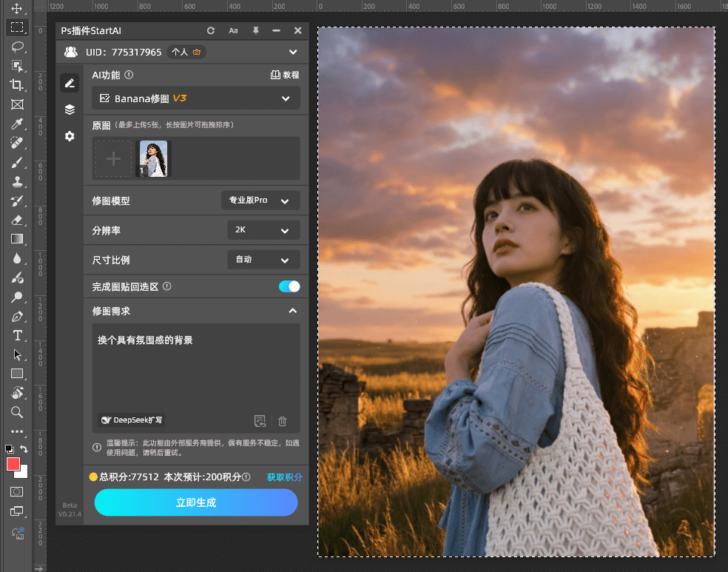Select the Lasso tool
Image resolution: width=728 pixels, height=572 pixels.
pyautogui.click(x=18, y=47)
